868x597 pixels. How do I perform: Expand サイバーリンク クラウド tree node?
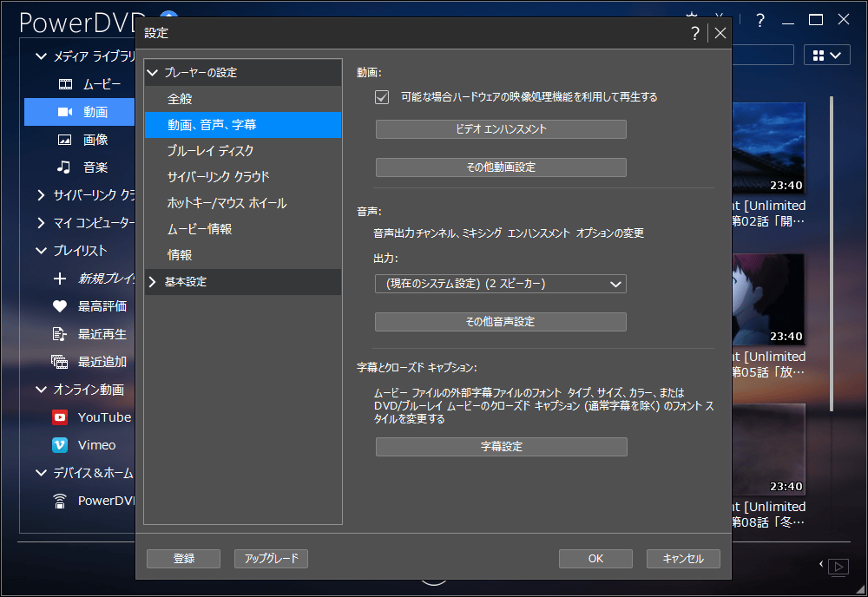pos(41,194)
